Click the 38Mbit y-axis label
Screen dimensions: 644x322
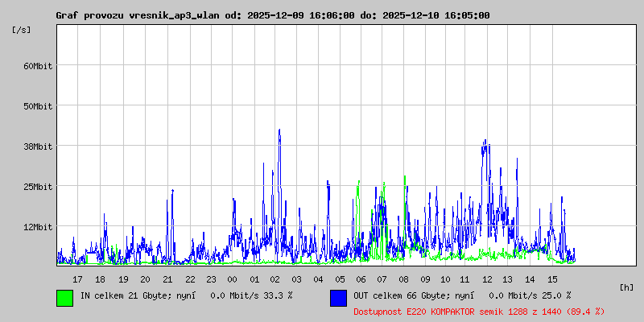point(37,147)
